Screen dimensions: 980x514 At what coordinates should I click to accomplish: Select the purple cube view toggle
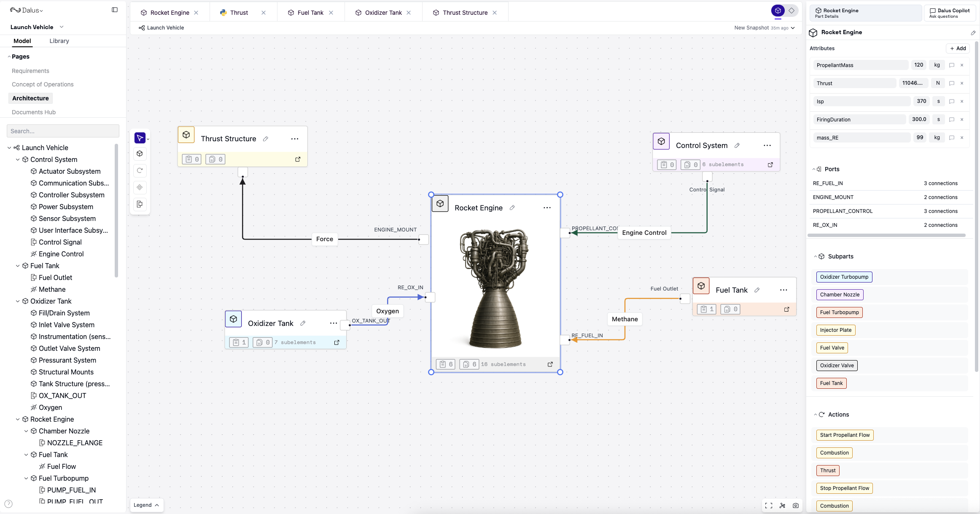[x=778, y=11]
